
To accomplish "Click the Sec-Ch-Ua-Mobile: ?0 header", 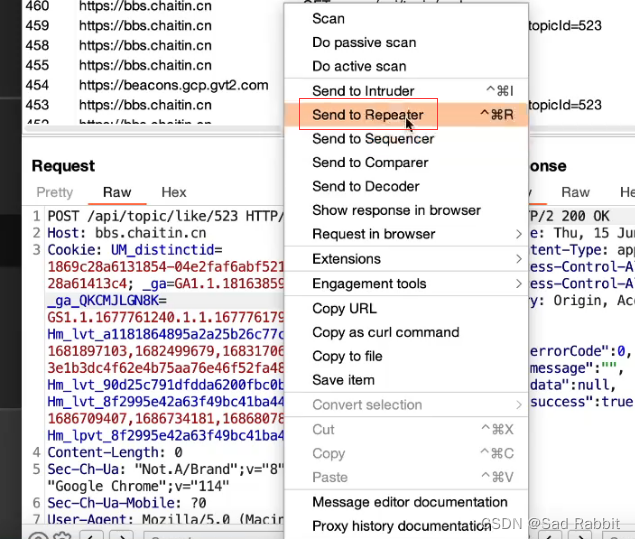I will coord(127,503).
